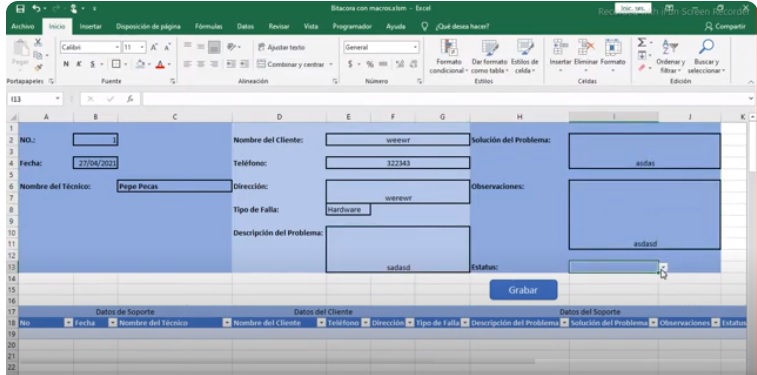Image resolution: width=757 pixels, height=375 pixels.
Task: Open the Teléfono column filter dropdown
Action: (x=366, y=323)
